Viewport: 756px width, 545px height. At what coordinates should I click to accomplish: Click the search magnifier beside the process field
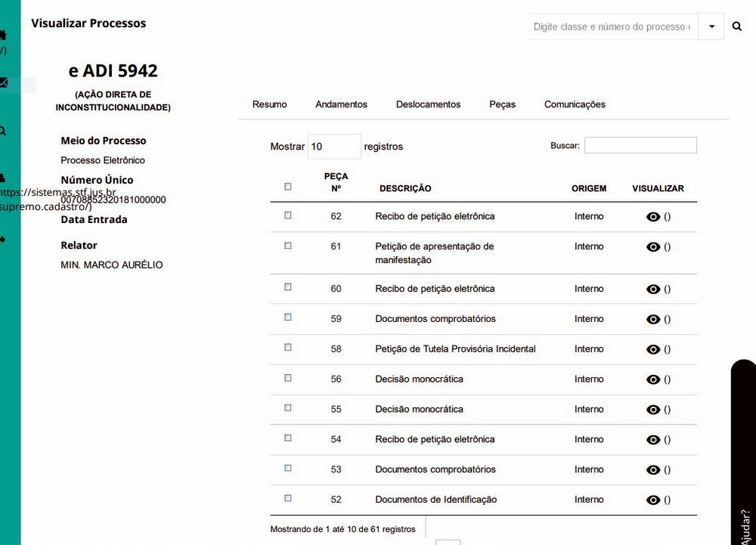[x=737, y=26]
